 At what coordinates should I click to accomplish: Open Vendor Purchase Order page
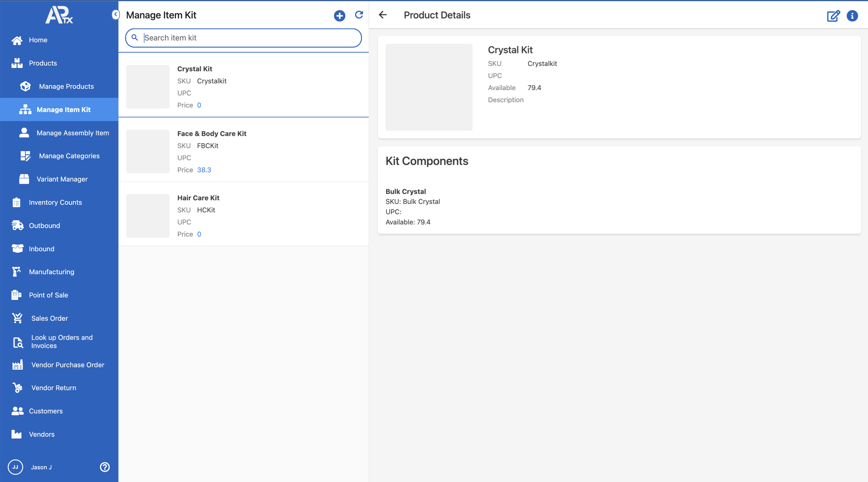click(x=67, y=365)
